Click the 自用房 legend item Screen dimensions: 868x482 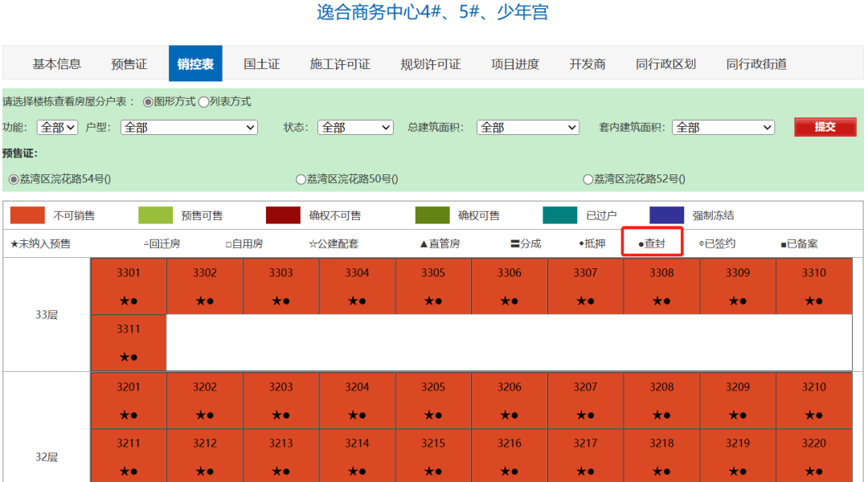[244, 244]
